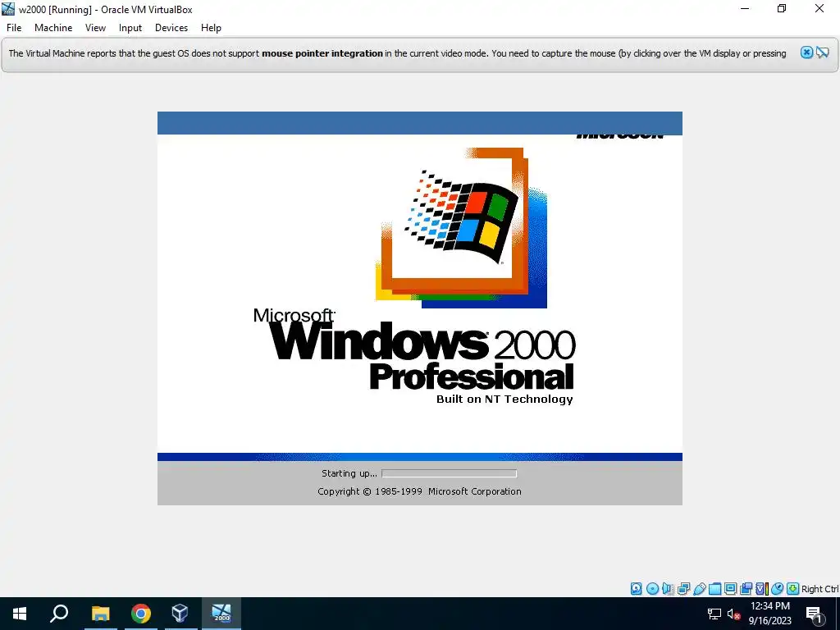Open the Windows Start menu
The image size is (840, 630).
tap(20, 614)
